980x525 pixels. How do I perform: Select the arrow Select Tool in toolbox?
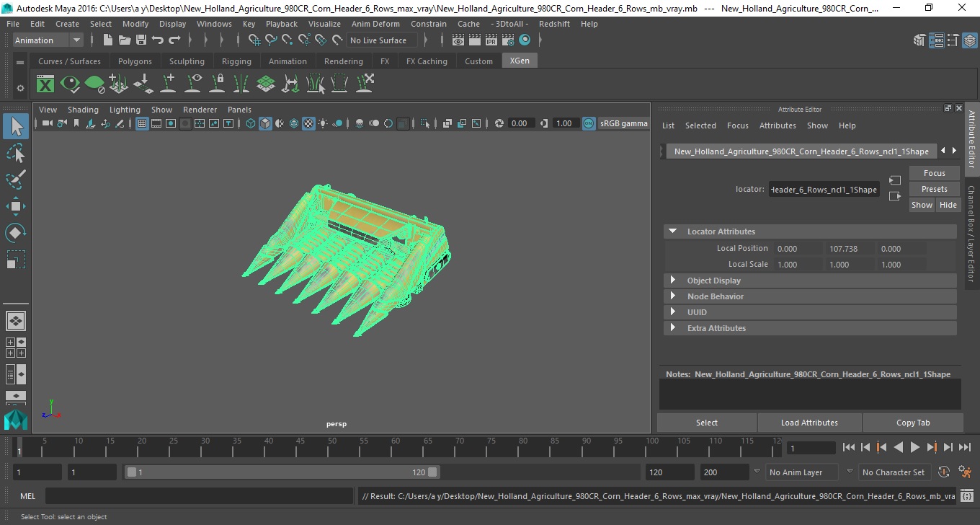pos(16,127)
